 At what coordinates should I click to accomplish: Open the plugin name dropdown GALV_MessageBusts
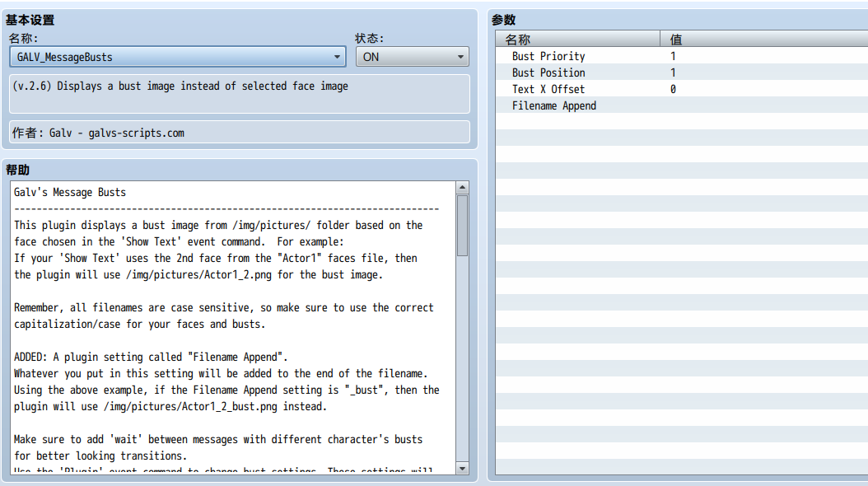tap(178, 57)
